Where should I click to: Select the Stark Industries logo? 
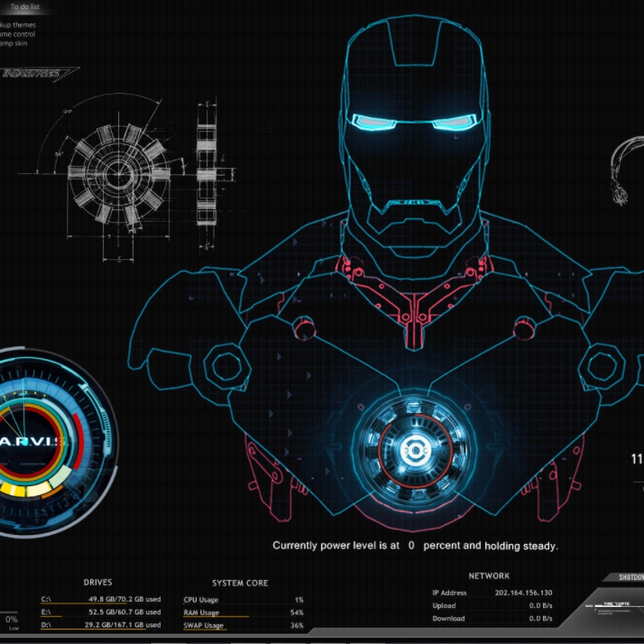(38, 74)
